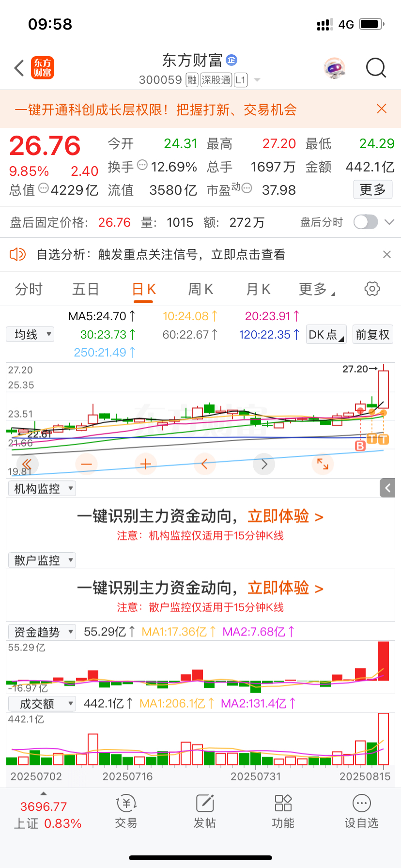Toggle the 盘后分时 switch
This screenshot has width=401, height=868.
pos(366,222)
